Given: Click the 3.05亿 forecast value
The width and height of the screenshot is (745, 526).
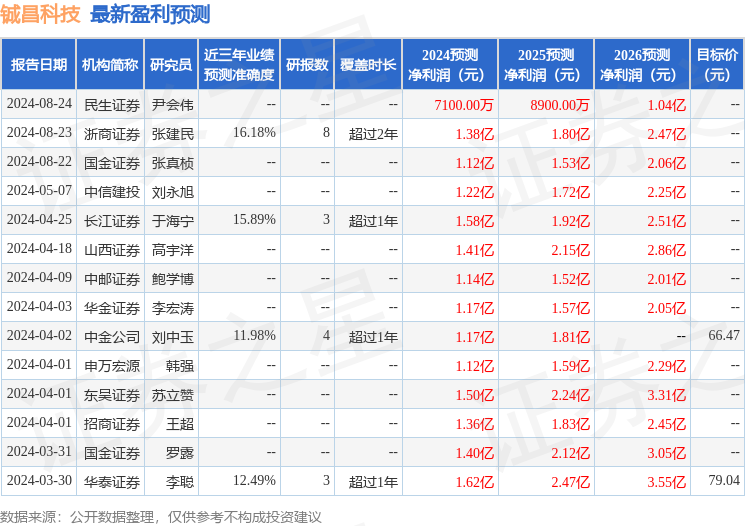Looking at the screenshot, I should pos(667,452).
